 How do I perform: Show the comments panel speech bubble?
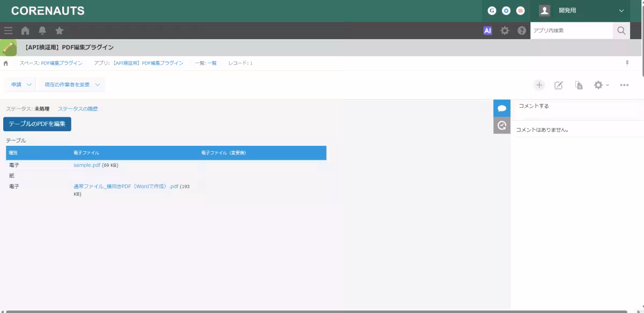[x=502, y=108]
